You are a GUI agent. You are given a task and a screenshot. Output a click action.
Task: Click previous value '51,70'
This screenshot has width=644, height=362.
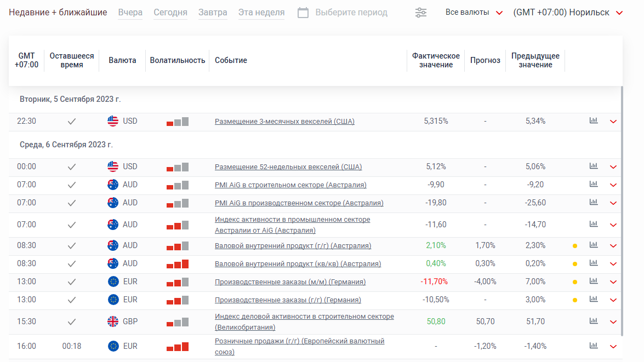point(535,322)
